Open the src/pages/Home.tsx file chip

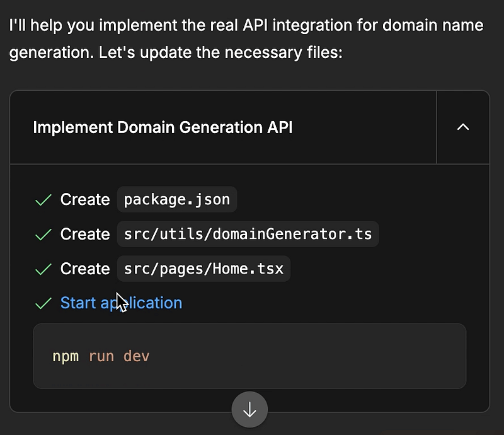(x=203, y=269)
